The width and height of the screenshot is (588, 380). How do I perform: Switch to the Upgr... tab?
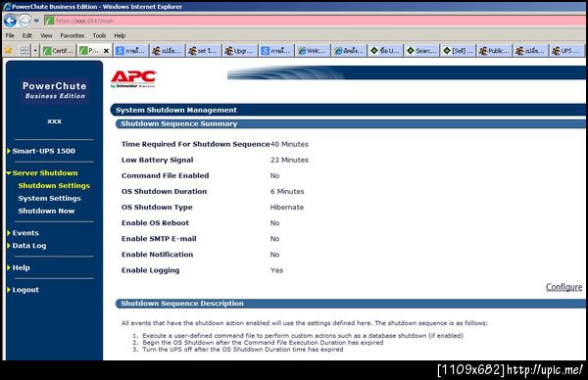pos(240,50)
